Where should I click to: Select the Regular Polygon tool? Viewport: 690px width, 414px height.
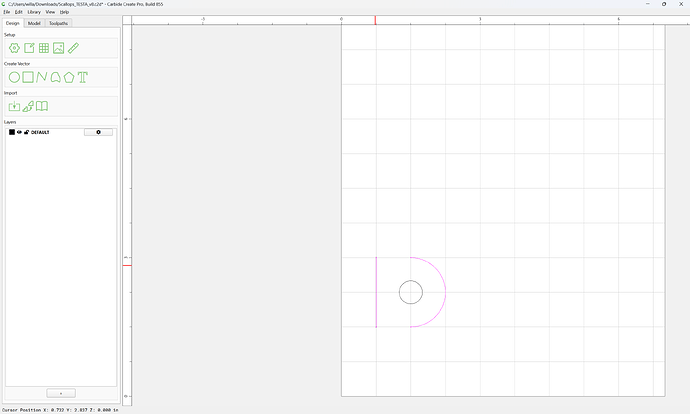[69, 77]
